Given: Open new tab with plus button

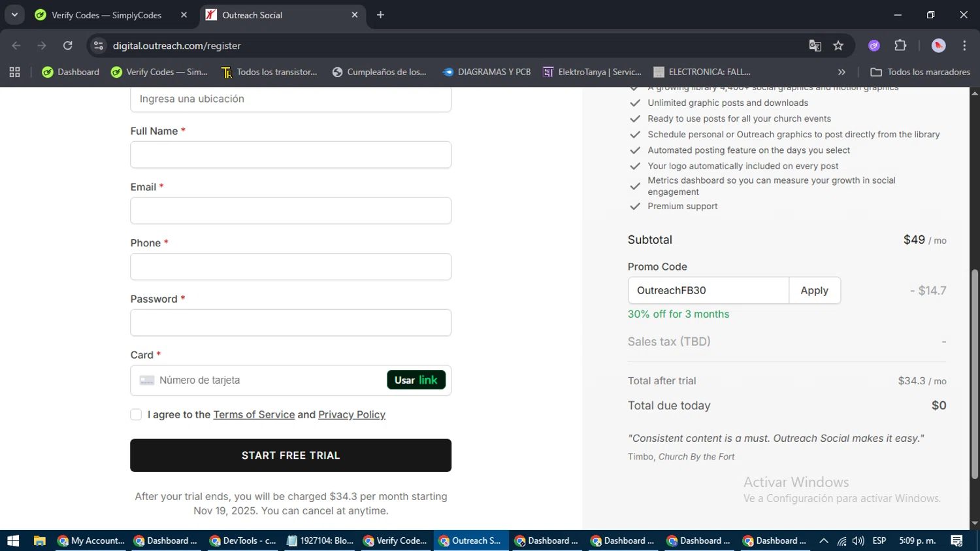Looking at the screenshot, I should click(380, 15).
